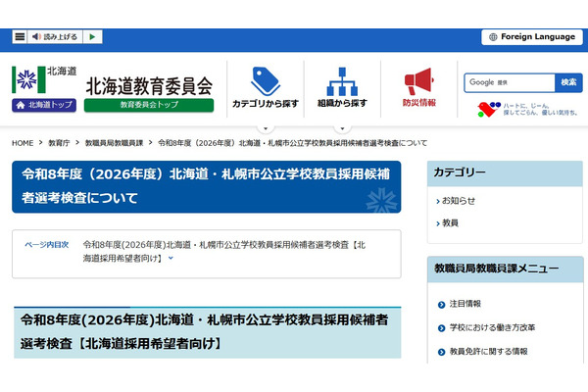The width and height of the screenshot is (588, 392).
Task: Click 北海道教育委員会 site title
Action: [x=149, y=86]
